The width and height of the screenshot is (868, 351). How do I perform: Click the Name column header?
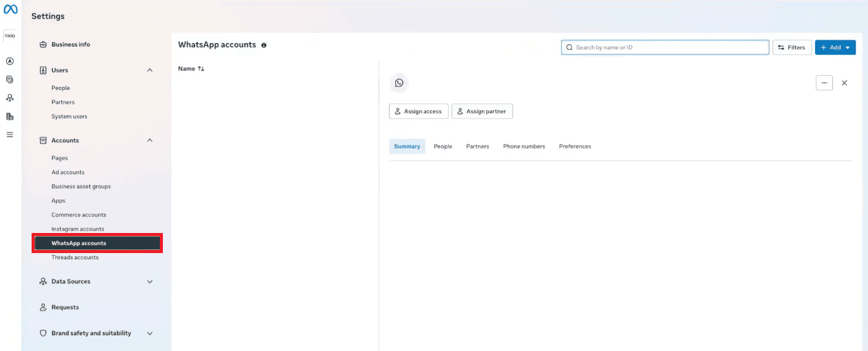pyautogui.click(x=187, y=69)
